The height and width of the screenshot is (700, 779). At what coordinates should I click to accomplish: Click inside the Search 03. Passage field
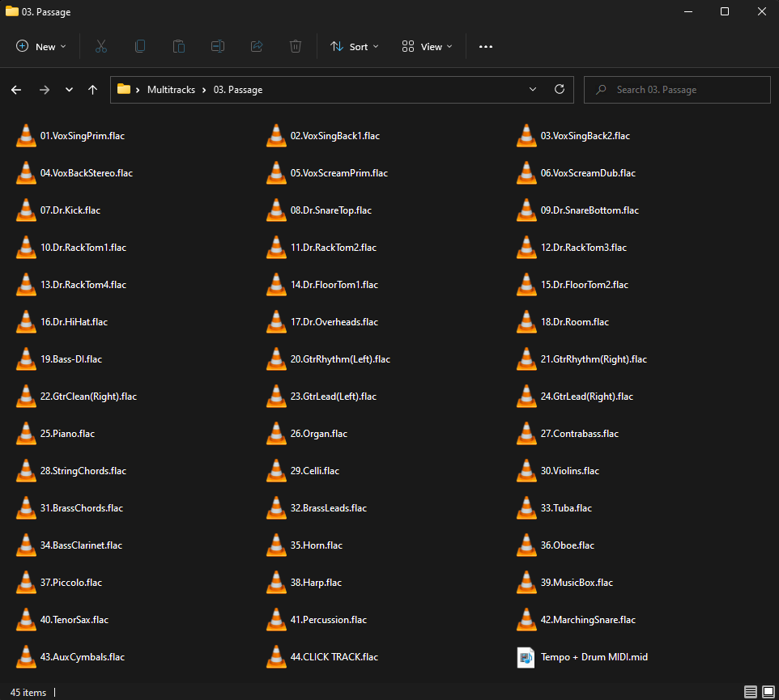tap(677, 89)
